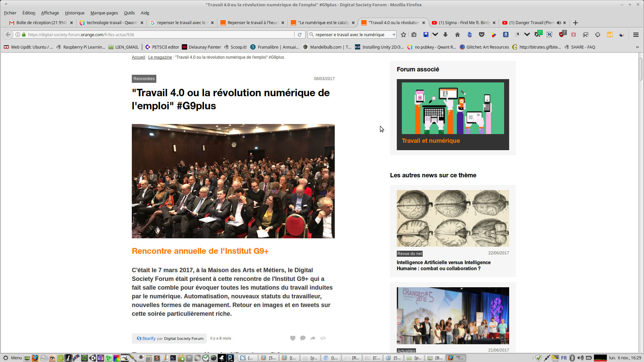
Task: Follow the Le magazine breadcrumb link
Action: (160, 57)
